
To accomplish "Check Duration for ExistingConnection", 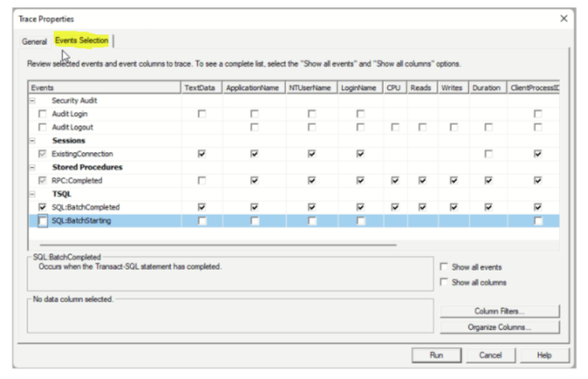I will 488,154.
